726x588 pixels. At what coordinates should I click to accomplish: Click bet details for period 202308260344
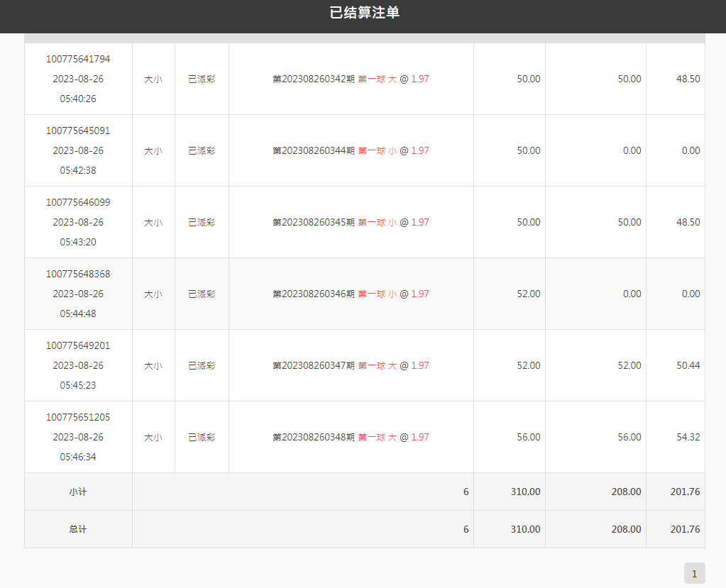pyautogui.click(x=351, y=151)
